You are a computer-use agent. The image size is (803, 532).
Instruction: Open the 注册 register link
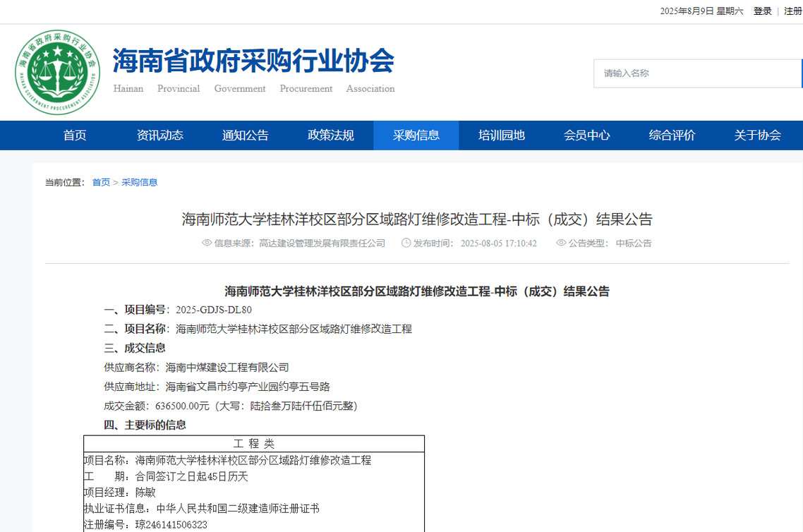pos(792,11)
